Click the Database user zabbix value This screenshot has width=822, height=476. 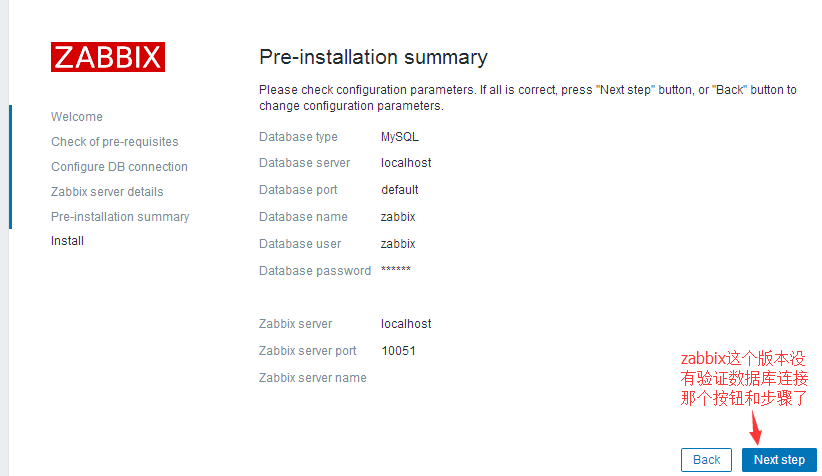[398, 244]
